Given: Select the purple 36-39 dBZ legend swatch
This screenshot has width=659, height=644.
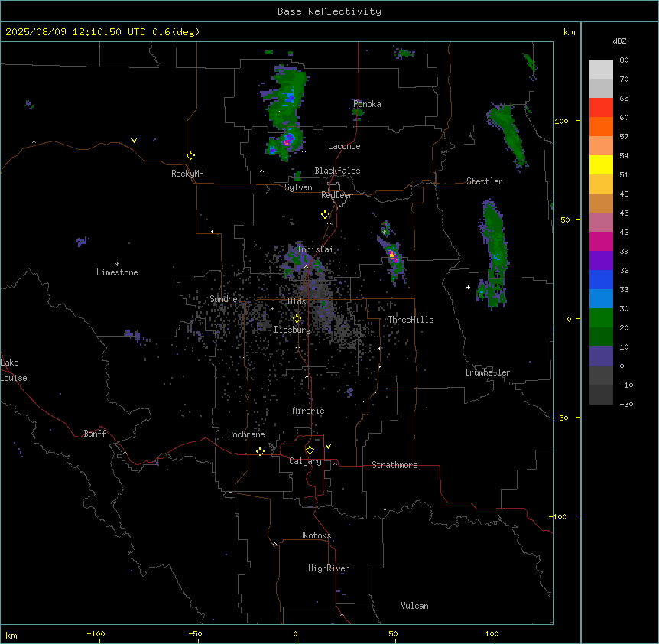Looking at the screenshot, I should [x=601, y=261].
